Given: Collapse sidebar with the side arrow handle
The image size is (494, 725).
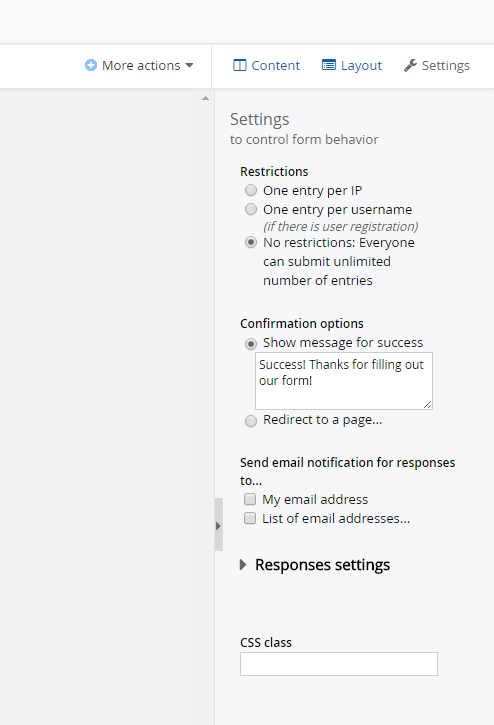Looking at the screenshot, I should (x=219, y=525).
